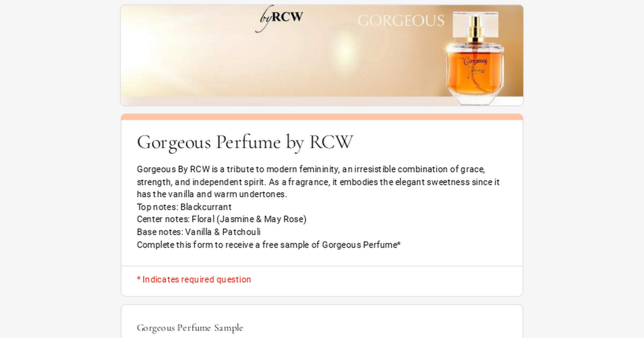Click the 'has the vanilla and warm undertones' line
The image size is (644, 338).
[212, 194]
